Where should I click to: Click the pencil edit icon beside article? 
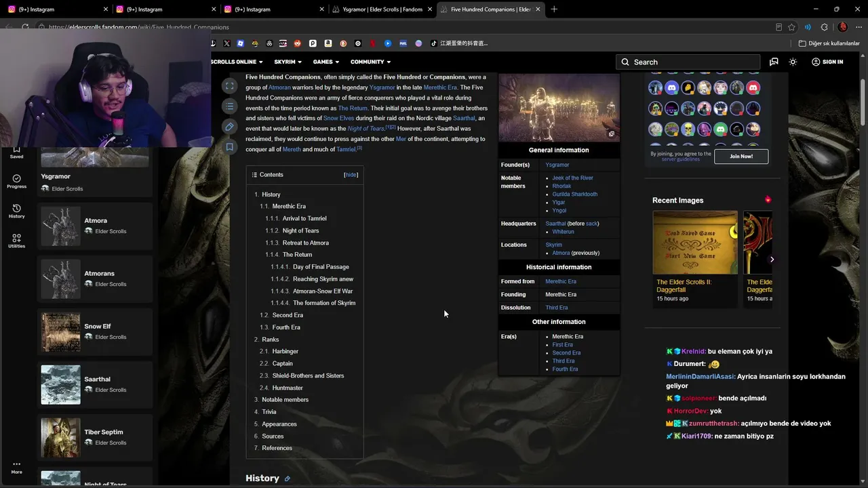click(x=230, y=127)
